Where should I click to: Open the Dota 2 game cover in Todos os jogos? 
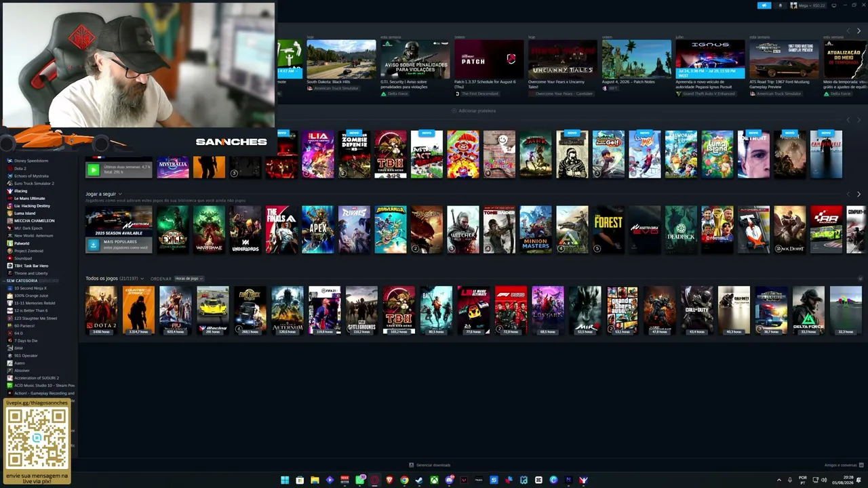(101, 310)
